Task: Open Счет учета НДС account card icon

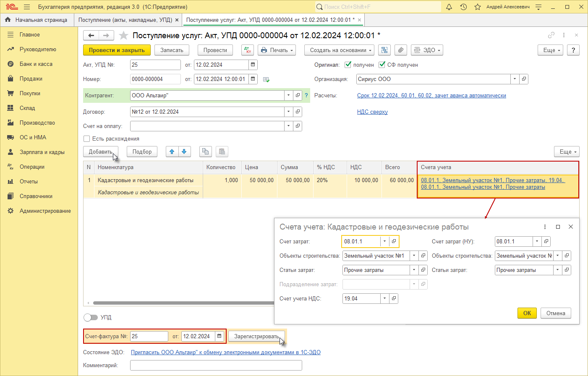Action: click(x=394, y=298)
